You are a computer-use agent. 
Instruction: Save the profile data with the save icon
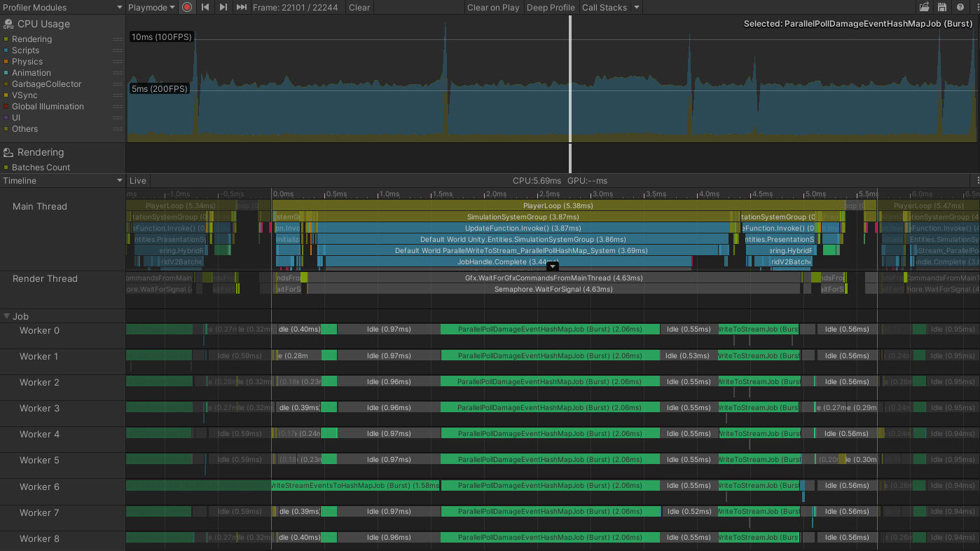[942, 7]
